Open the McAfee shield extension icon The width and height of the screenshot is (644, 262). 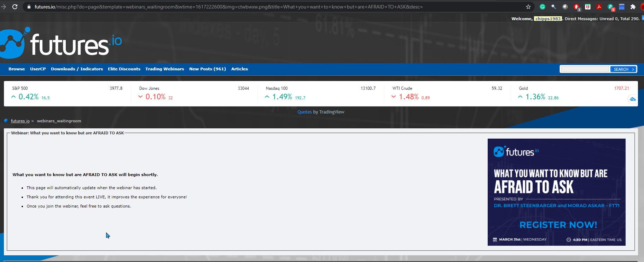(588, 7)
